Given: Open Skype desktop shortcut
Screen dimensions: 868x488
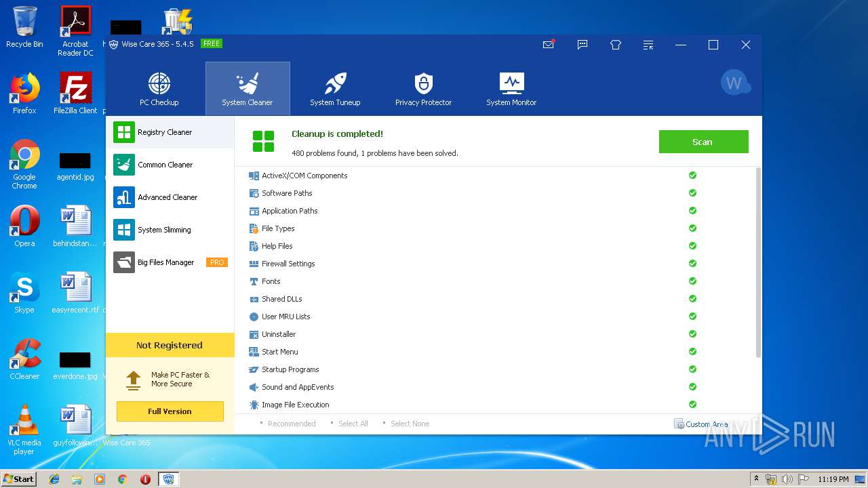Looking at the screenshot, I should (24, 293).
